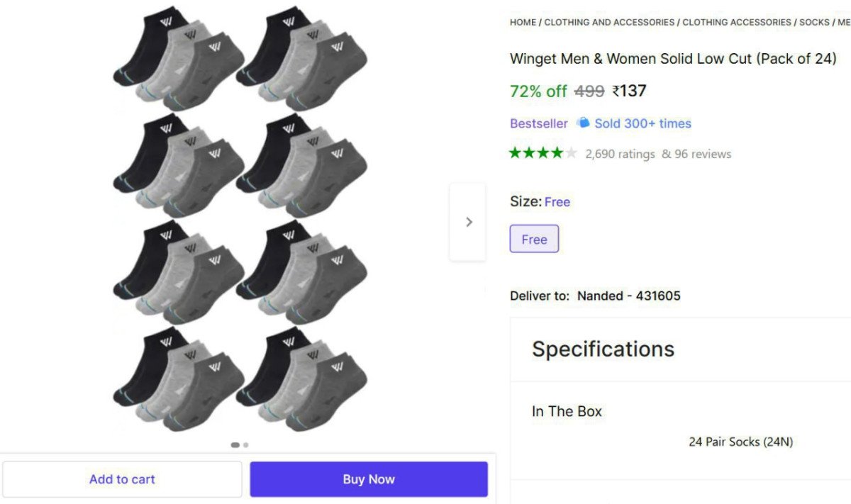Screen dimensions: 851x504
Task: Select the active carousel dot under the image
Action: 235,445
